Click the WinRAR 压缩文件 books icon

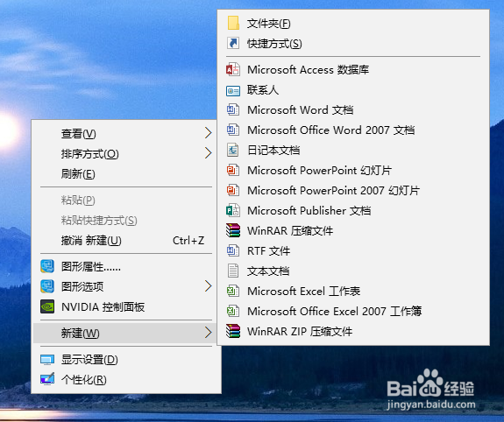pos(233,230)
